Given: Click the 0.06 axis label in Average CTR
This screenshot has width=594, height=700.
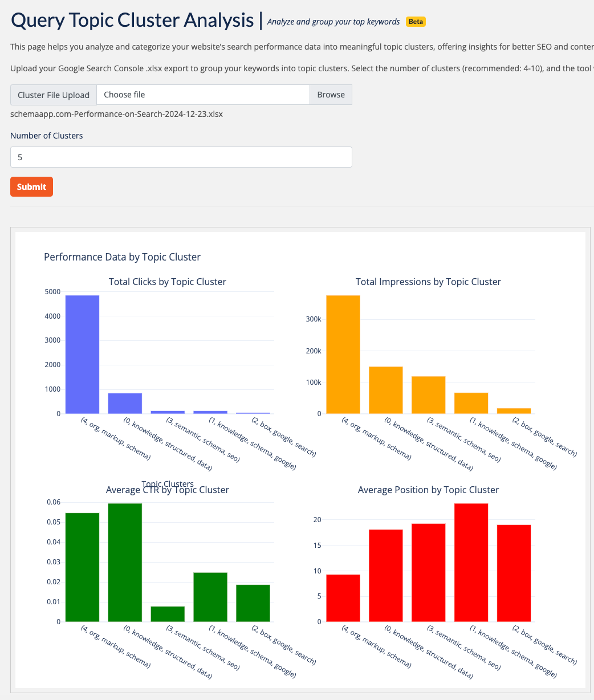Looking at the screenshot, I should (x=54, y=502).
